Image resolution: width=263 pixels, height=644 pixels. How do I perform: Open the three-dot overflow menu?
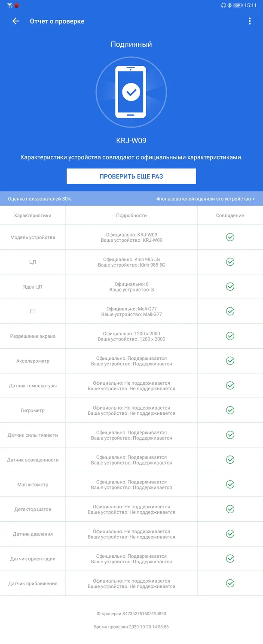tap(250, 21)
